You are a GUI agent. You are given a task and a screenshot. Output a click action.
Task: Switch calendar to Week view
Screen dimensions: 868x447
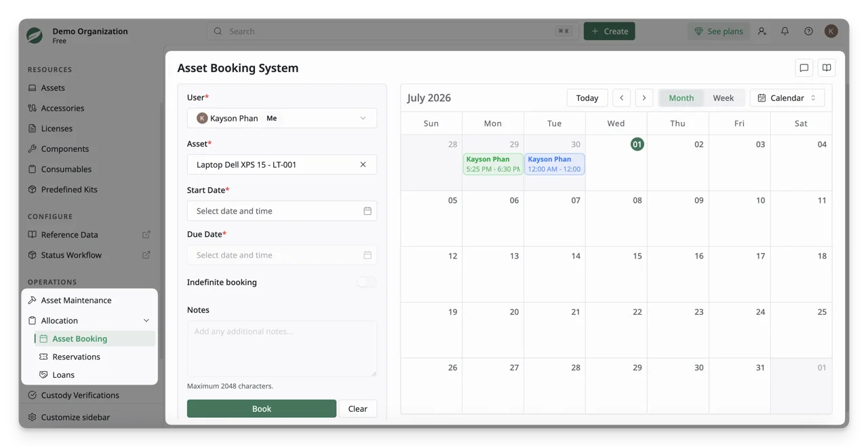point(723,98)
